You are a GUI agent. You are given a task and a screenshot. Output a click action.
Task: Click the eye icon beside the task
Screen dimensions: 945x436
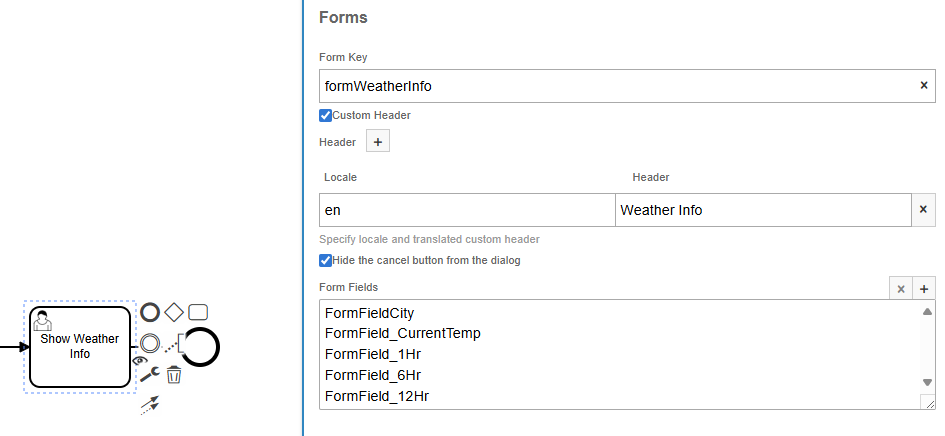[x=139, y=360]
